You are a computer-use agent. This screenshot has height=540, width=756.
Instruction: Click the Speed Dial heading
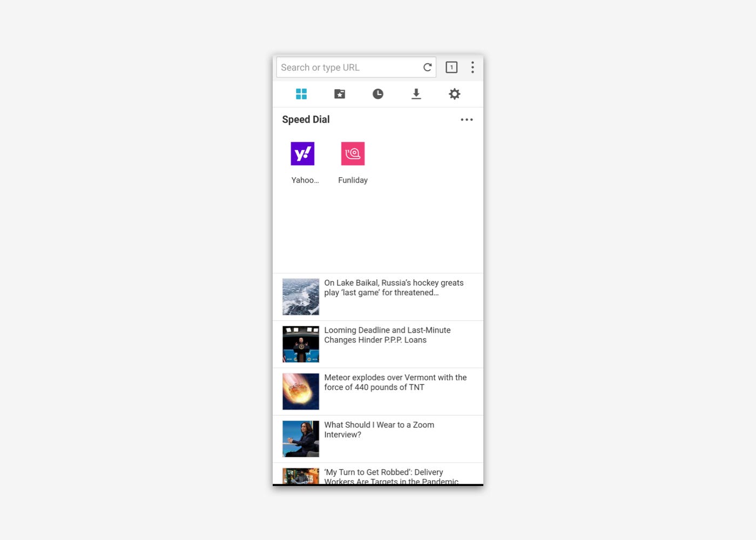tap(306, 120)
